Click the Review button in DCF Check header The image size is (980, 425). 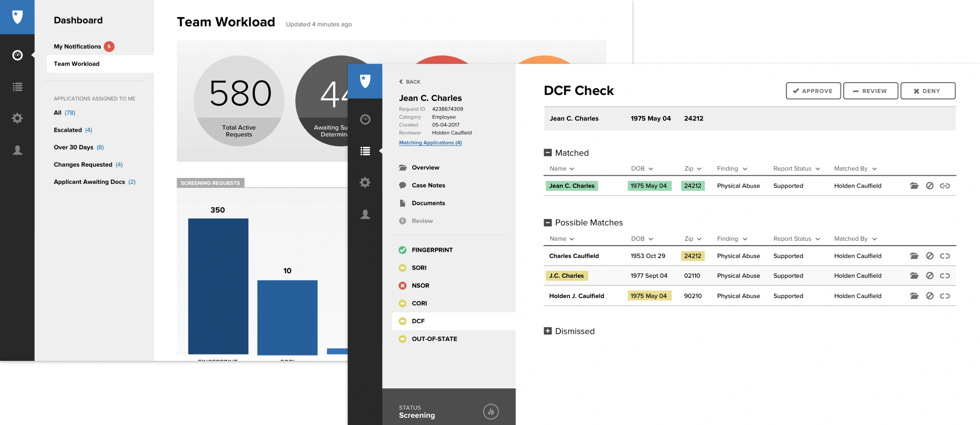coord(871,91)
